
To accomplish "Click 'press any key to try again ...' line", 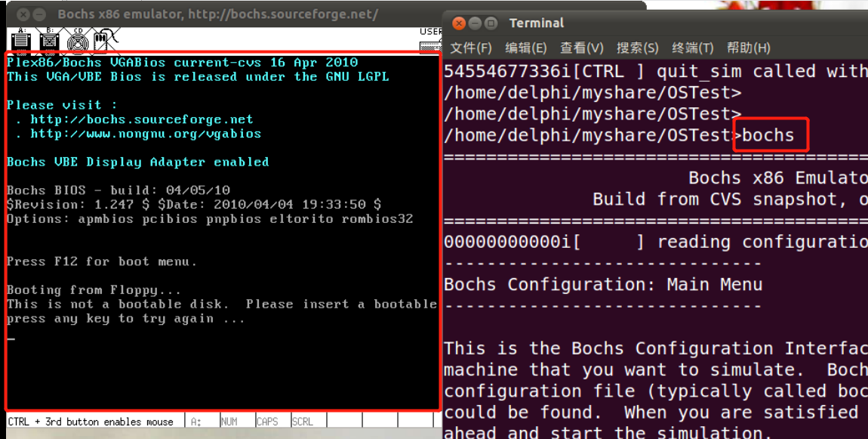I will tap(125, 319).
